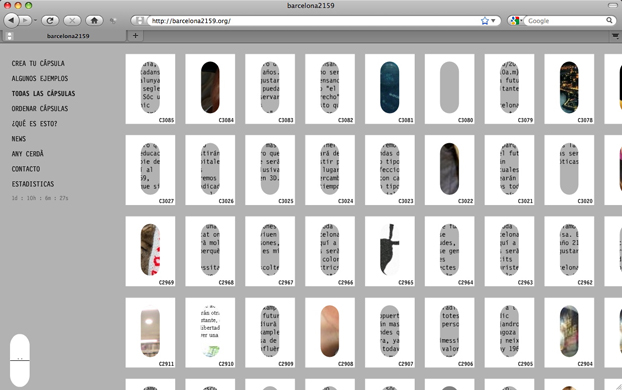Open the list all tabs button
The width and height of the screenshot is (622, 390).
pyautogui.click(x=615, y=36)
